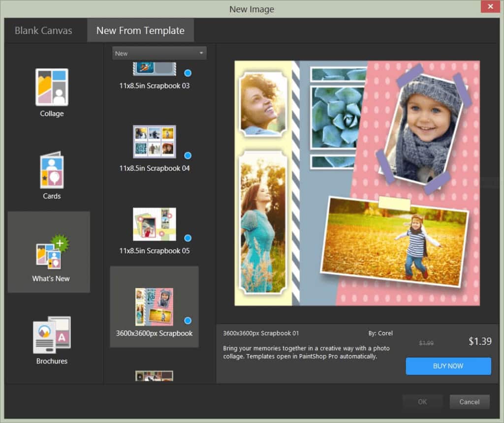Click blue dot beside Scrapbook 05
The height and width of the screenshot is (423, 504).
188,238
